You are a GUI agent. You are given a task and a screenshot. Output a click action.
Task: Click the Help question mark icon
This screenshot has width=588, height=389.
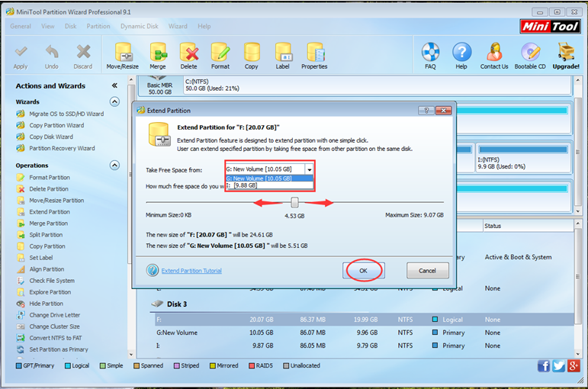point(461,52)
